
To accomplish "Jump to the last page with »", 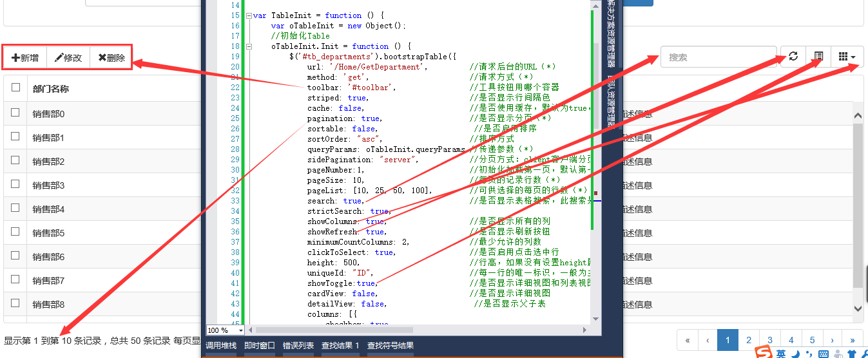I will click(x=853, y=340).
